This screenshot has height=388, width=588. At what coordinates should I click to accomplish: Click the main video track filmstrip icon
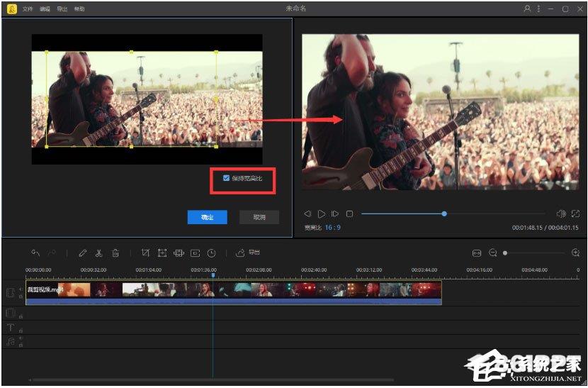coord(11,293)
